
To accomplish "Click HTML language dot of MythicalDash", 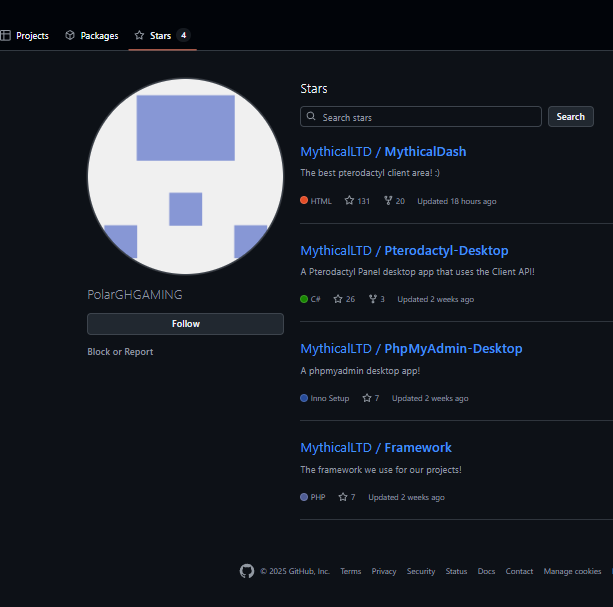I will coord(304,201).
